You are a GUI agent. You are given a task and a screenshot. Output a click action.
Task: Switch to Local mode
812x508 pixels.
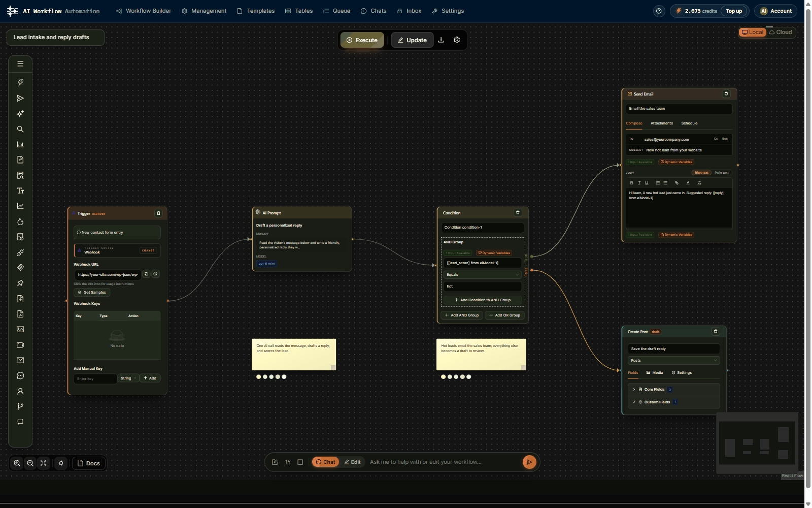pos(752,32)
